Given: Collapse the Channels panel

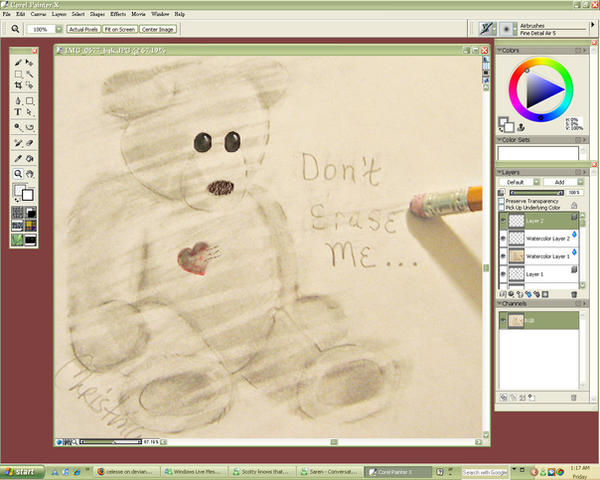Looking at the screenshot, I should pyautogui.click(x=499, y=304).
